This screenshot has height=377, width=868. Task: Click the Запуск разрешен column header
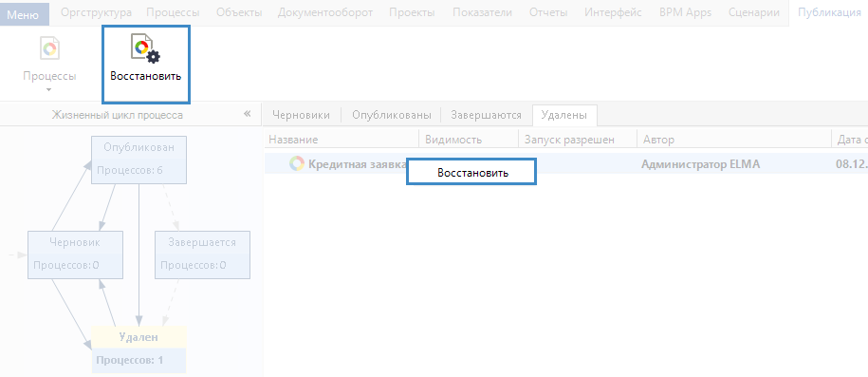578,140
